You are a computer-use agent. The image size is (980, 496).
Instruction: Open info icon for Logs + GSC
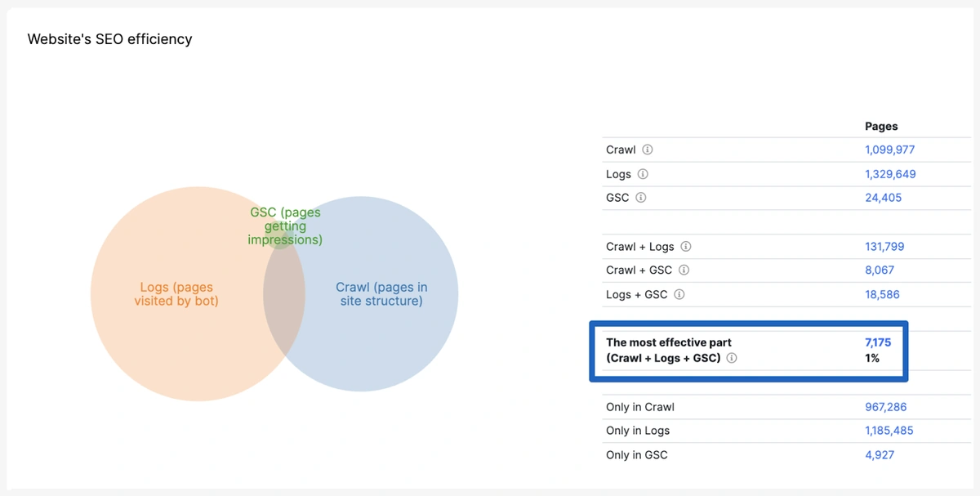coord(679,294)
